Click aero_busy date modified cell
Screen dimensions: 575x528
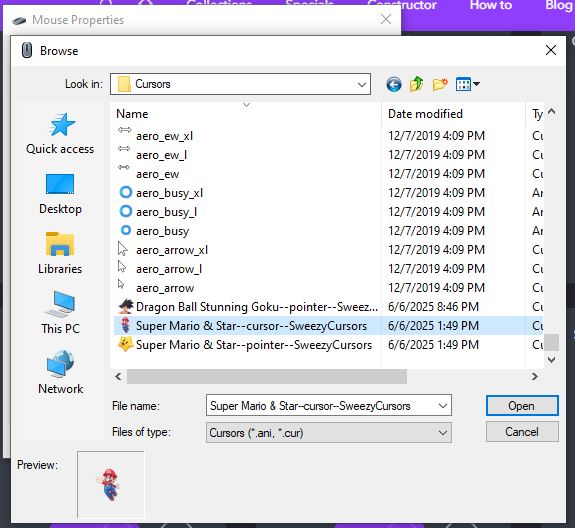click(436, 231)
